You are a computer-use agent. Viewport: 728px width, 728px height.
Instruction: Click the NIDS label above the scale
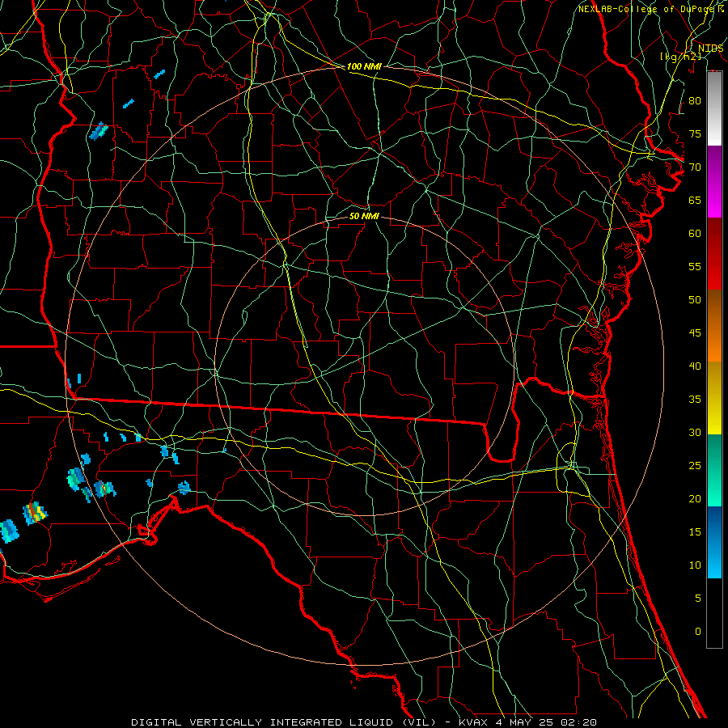[710, 49]
